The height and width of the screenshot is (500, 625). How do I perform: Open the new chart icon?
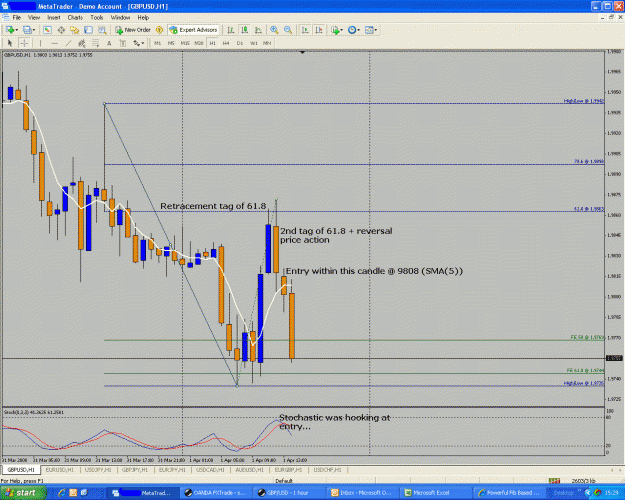pyautogui.click(x=10, y=30)
